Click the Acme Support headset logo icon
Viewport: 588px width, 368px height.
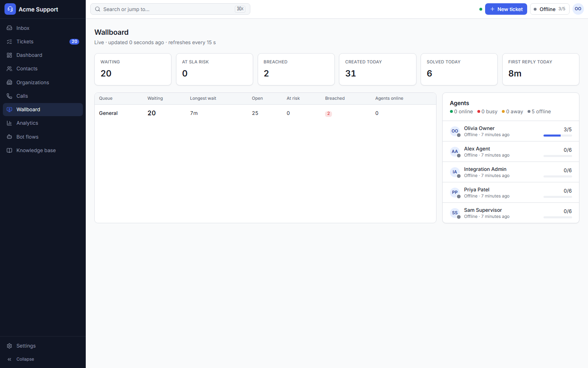(x=10, y=9)
